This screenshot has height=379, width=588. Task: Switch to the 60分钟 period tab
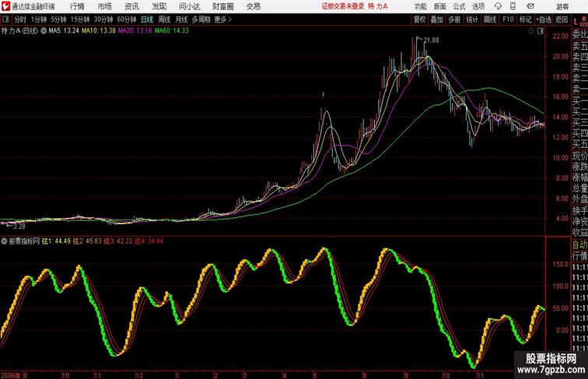(x=127, y=19)
